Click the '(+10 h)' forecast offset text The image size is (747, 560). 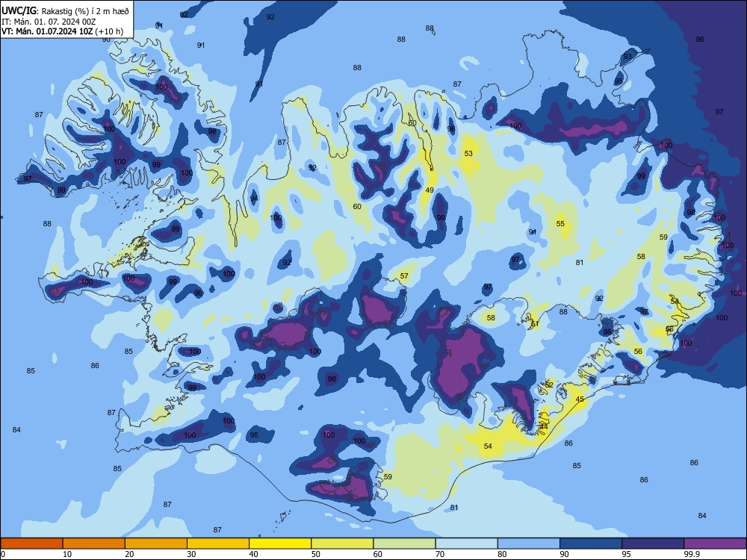109,31
